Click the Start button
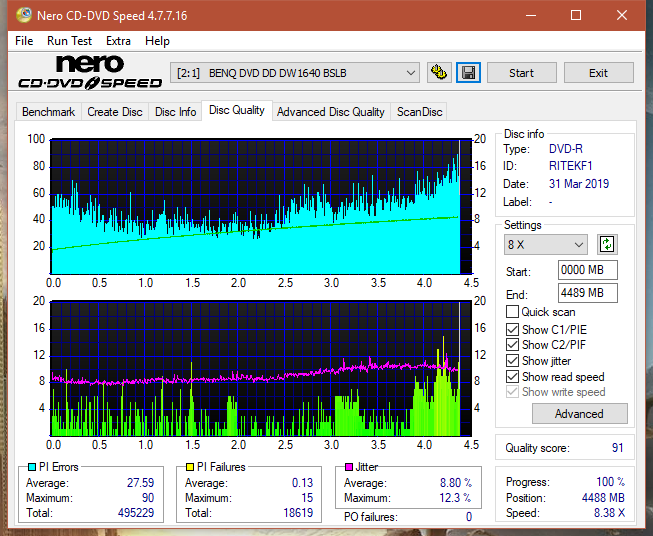The image size is (653, 536). click(x=521, y=73)
